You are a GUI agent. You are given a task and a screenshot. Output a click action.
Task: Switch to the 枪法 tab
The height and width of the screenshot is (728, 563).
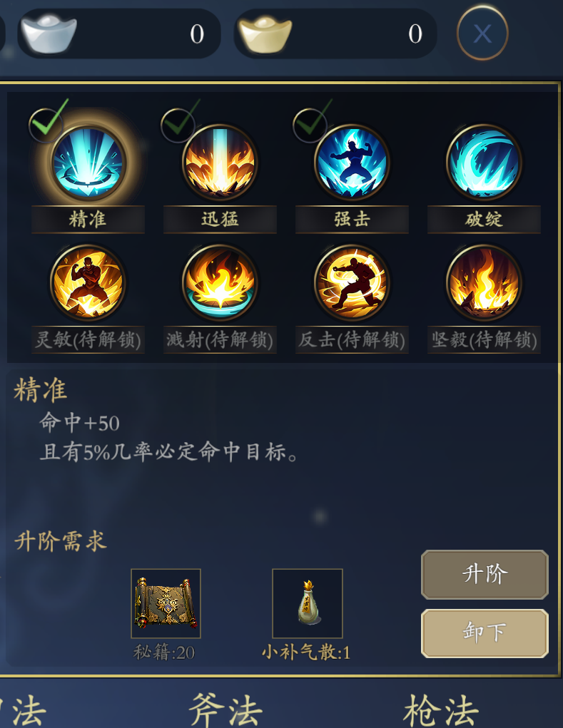click(441, 709)
